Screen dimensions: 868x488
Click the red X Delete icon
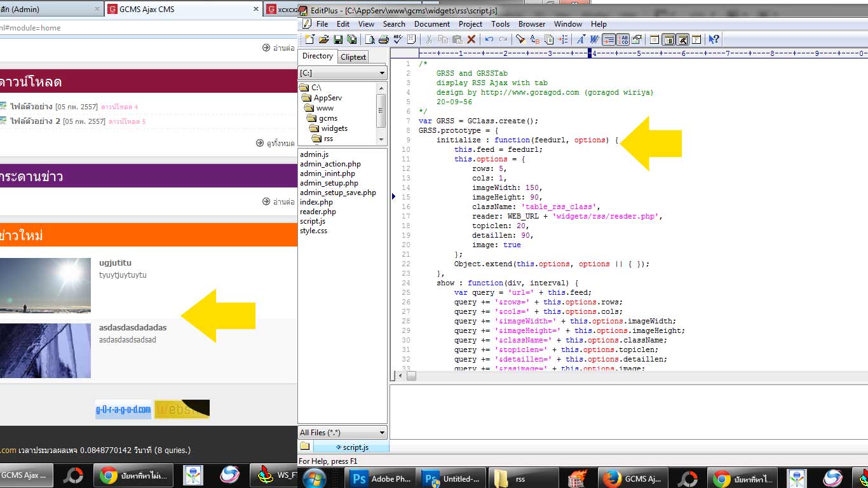pyautogui.click(x=471, y=39)
